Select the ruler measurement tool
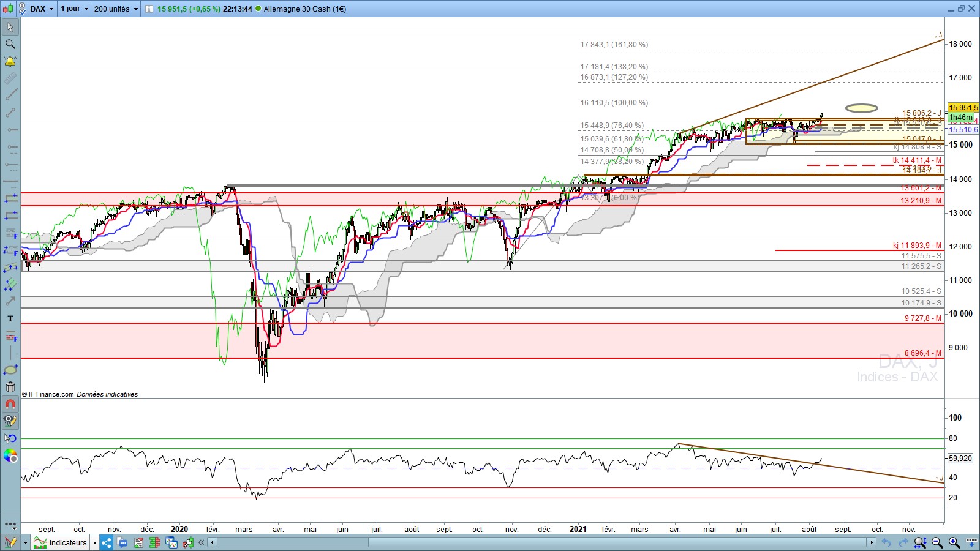 coord(10,78)
